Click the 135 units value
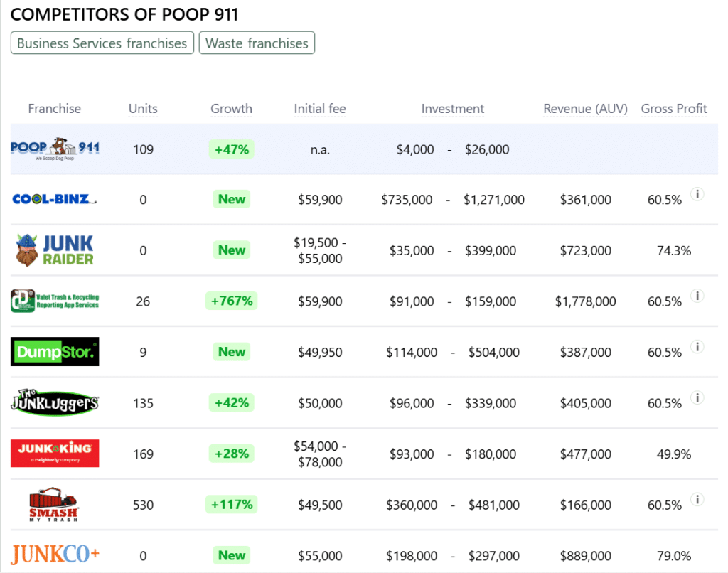The image size is (728, 573). pyautogui.click(x=143, y=403)
